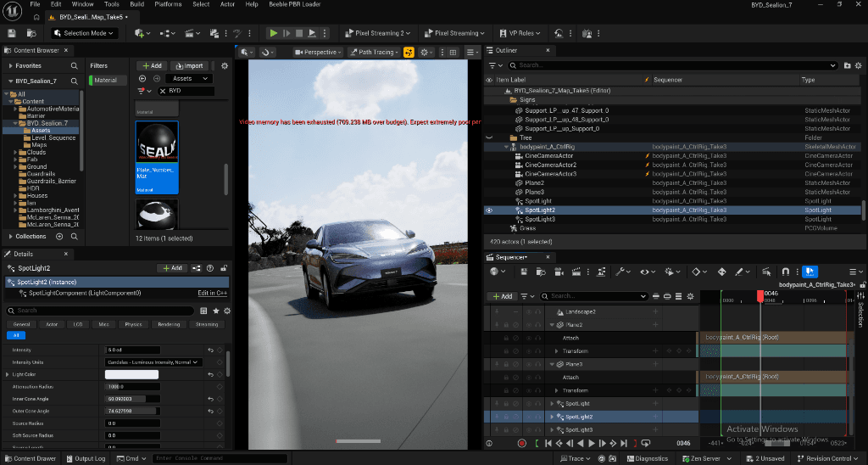
Task: Open the Intensity Units combo box
Action: coord(153,362)
